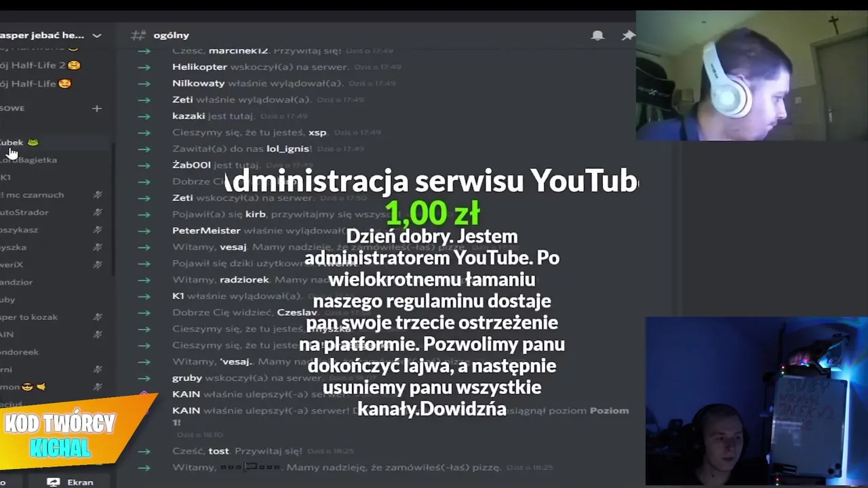Viewport: 868px width, 488px height.
Task: Click the bottom blue-lit webcam feed
Action: [x=756, y=401]
